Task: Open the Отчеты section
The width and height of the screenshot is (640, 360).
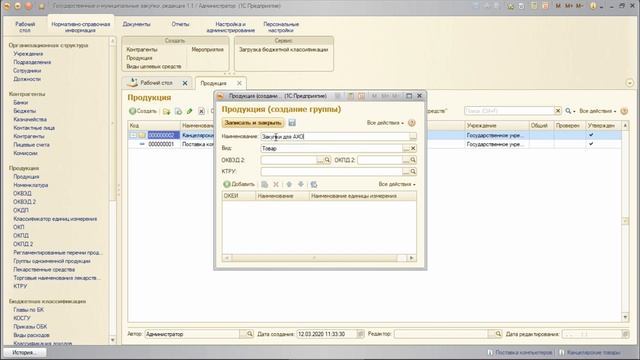Action: point(180,24)
